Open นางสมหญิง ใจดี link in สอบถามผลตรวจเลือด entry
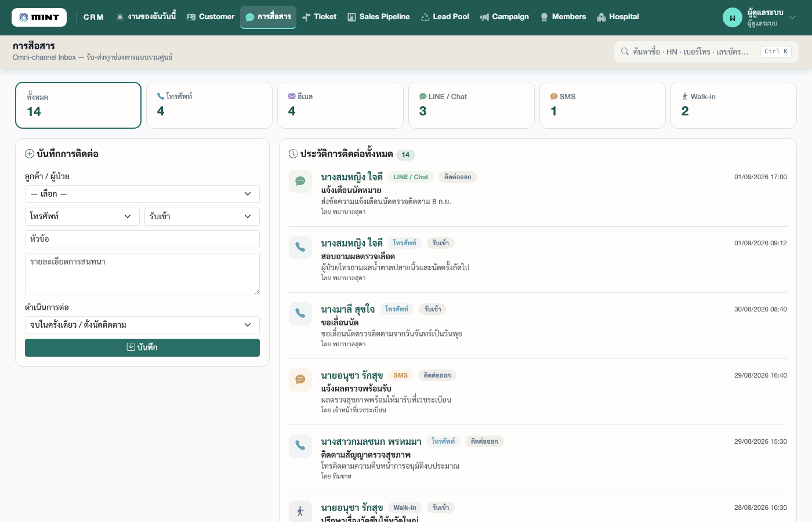 [x=352, y=243]
